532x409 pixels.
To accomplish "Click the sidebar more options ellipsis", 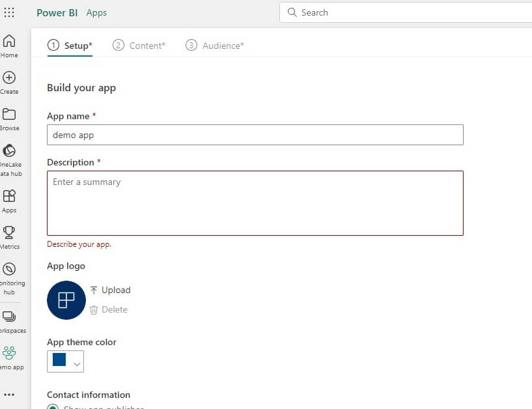I will point(9,394).
